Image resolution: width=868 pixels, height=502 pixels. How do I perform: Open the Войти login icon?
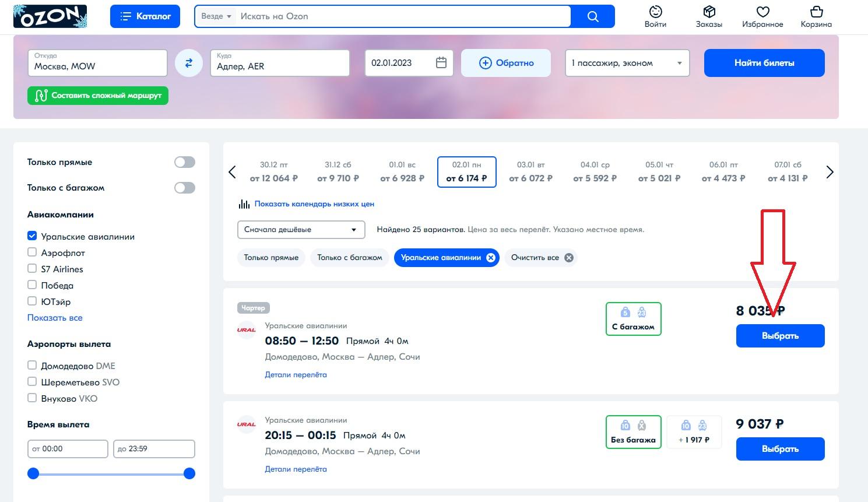655,12
